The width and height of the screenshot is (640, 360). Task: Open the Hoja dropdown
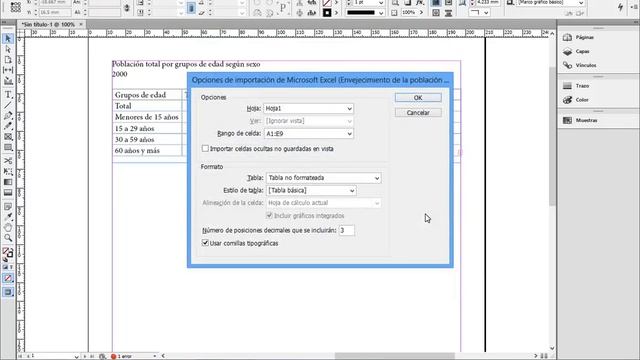click(x=309, y=109)
